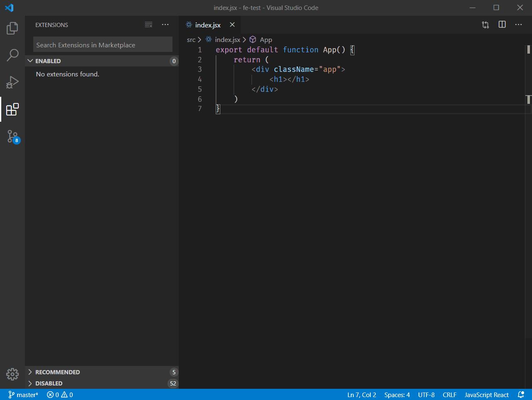The height and width of the screenshot is (400, 532).
Task: Clear the extensions search results
Action: [148, 25]
